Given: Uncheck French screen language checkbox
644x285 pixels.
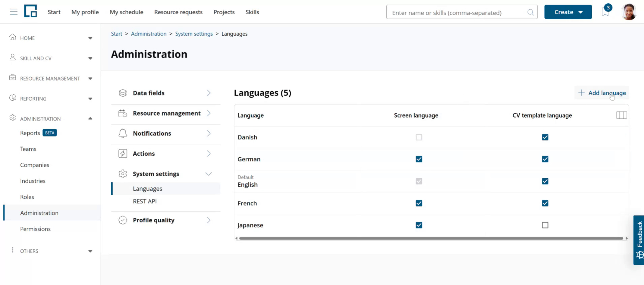Looking at the screenshot, I should point(419,203).
